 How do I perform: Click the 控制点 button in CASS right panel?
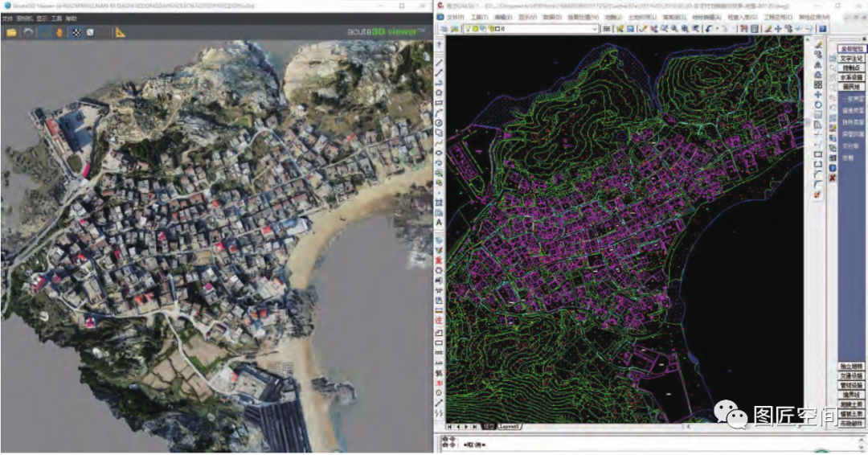[x=851, y=68]
